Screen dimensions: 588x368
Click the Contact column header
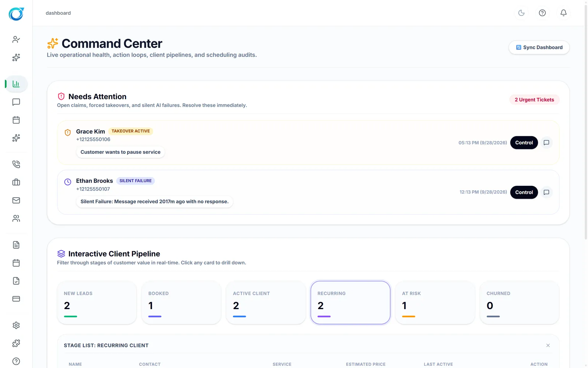point(150,364)
